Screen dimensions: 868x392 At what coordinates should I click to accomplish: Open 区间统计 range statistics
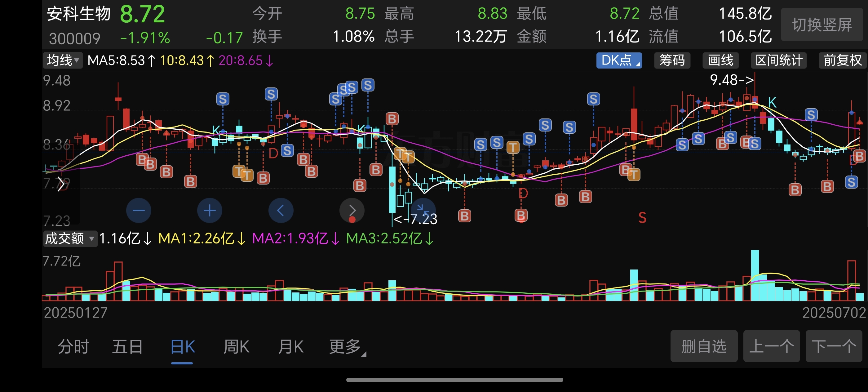click(x=779, y=60)
